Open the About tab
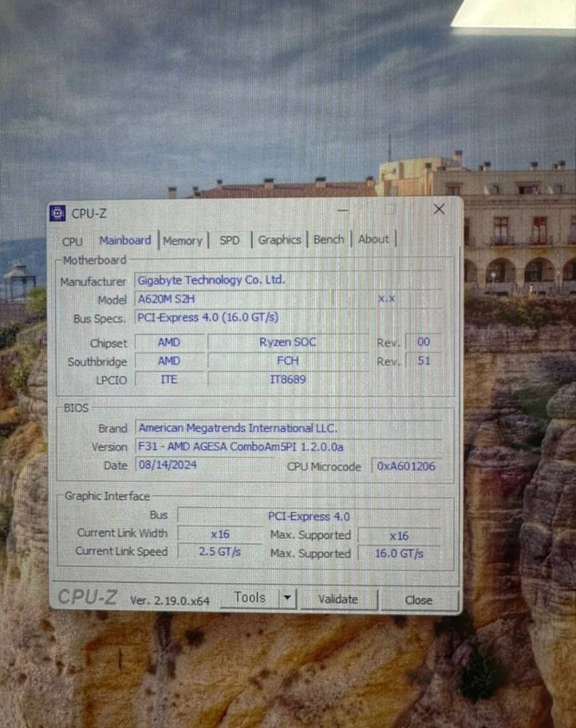Viewport: 576px width, 728px height. click(374, 239)
